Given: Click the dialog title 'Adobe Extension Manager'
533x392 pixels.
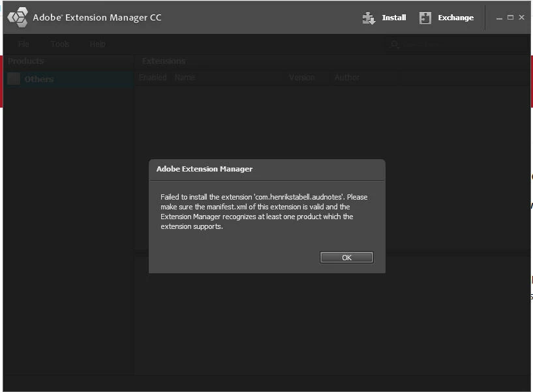Looking at the screenshot, I should point(204,169).
